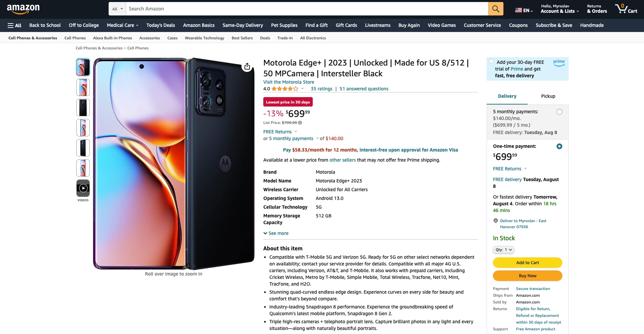Screen dimensions: 644x334
Task: Click the deliver-to location pin icon
Action: tap(495, 221)
